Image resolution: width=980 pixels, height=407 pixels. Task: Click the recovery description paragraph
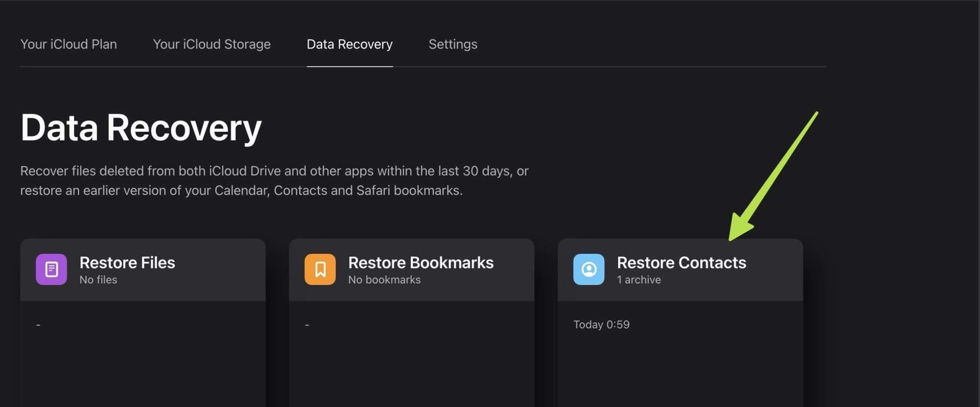point(274,181)
